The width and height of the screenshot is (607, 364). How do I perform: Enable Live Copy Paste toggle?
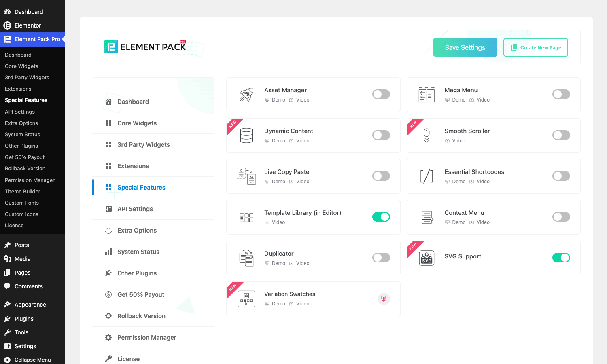[381, 176]
